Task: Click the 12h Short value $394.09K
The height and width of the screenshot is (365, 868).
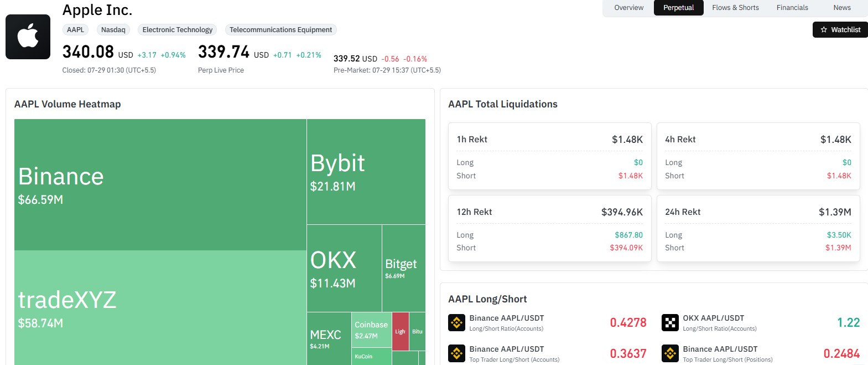Action: (626, 248)
